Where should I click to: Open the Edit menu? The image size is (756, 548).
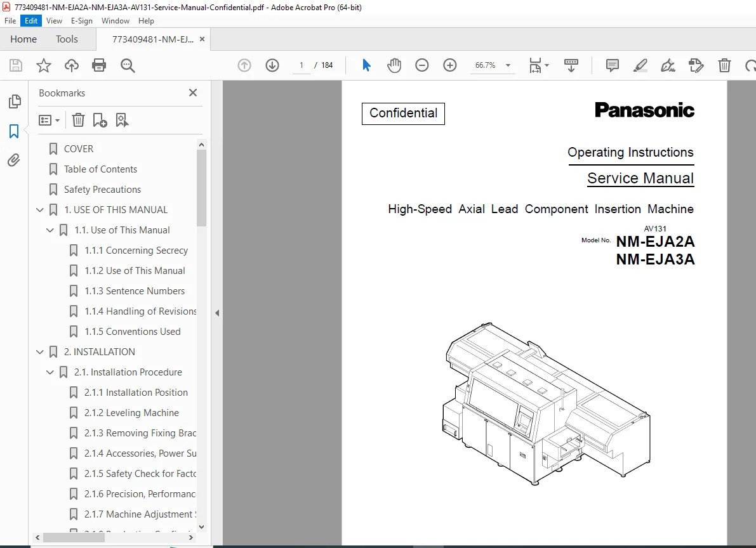(31, 21)
